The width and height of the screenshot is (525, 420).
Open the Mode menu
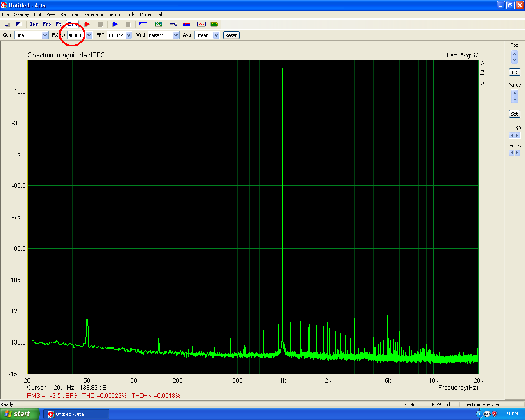(145, 14)
